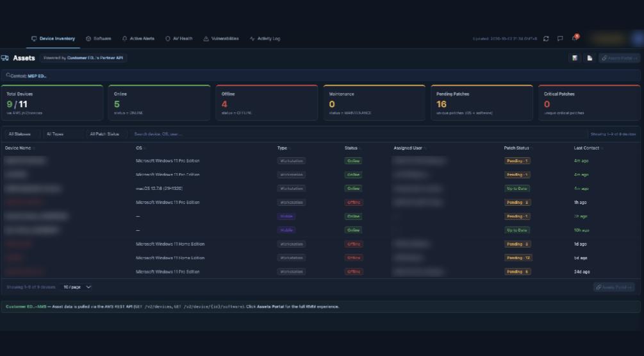Sort by the Status column header
The width and height of the screenshot is (644, 356).
(x=352, y=148)
